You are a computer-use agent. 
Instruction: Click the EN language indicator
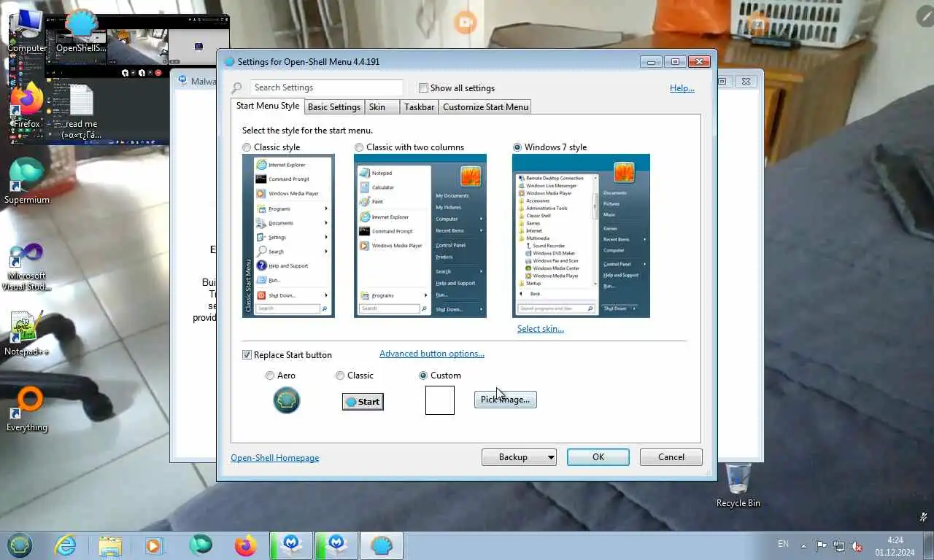[783, 544]
